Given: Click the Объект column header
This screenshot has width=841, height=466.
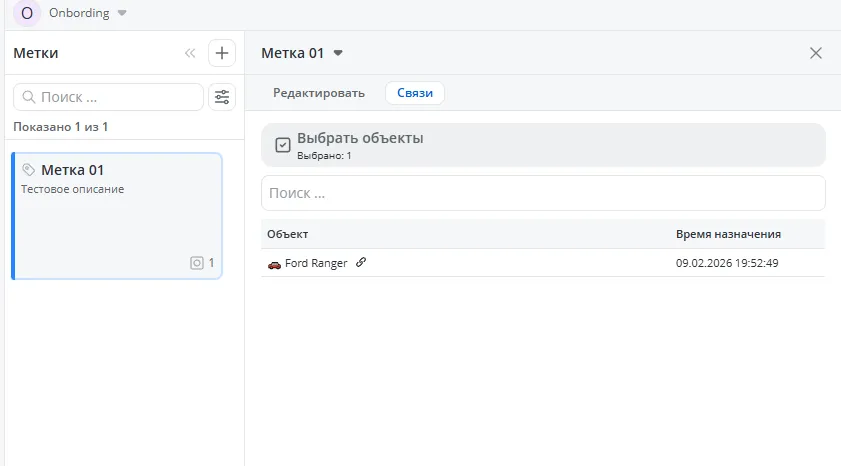Looking at the screenshot, I should point(288,234).
